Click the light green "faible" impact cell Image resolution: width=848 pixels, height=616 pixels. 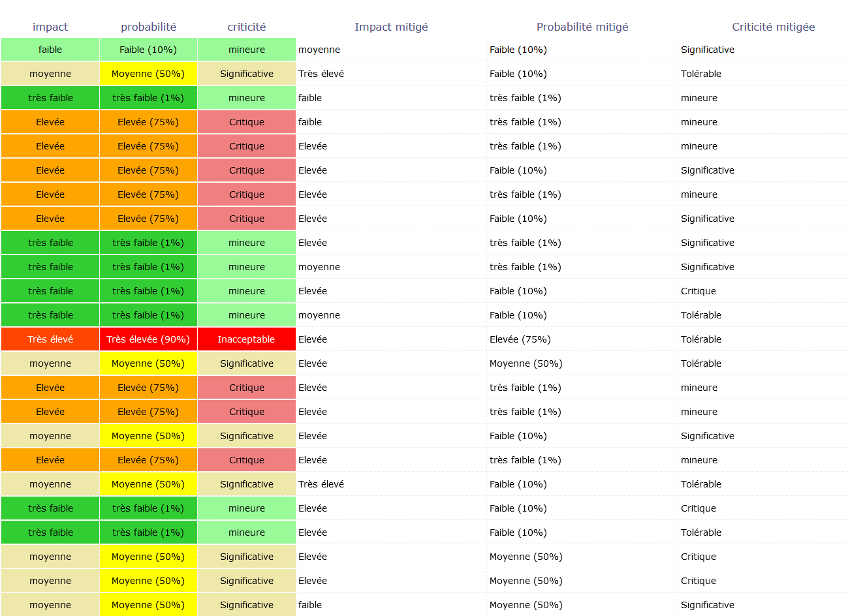pyautogui.click(x=50, y=50)
